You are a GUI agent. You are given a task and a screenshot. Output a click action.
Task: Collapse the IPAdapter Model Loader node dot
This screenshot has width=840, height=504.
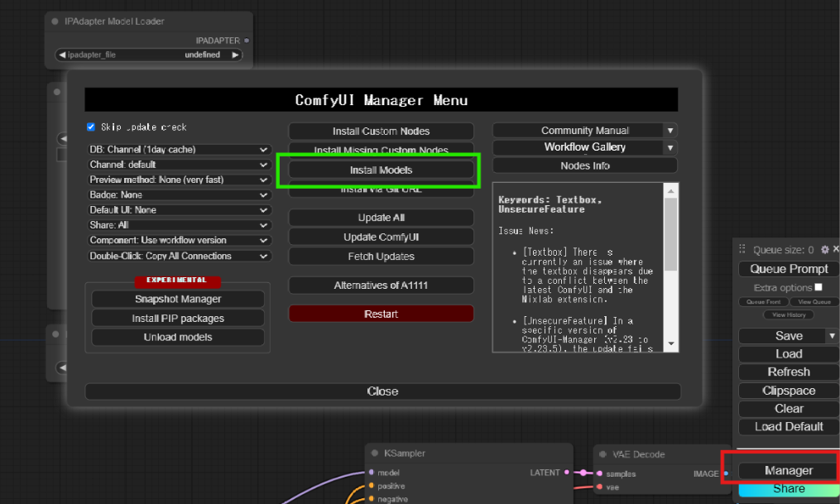tap(55, 22)
